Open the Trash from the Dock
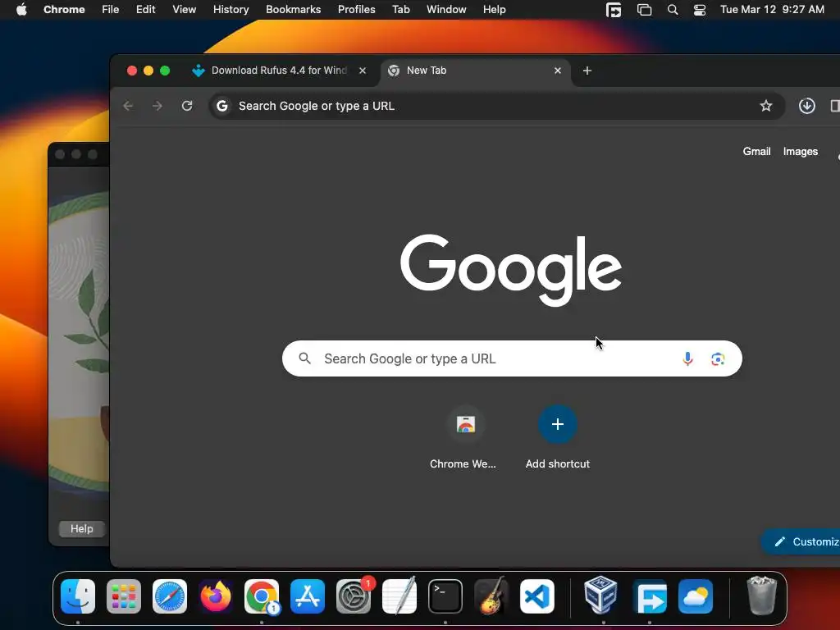Image resolution: width=840 pixels, height=630 pixels. [x=761, y=596]
